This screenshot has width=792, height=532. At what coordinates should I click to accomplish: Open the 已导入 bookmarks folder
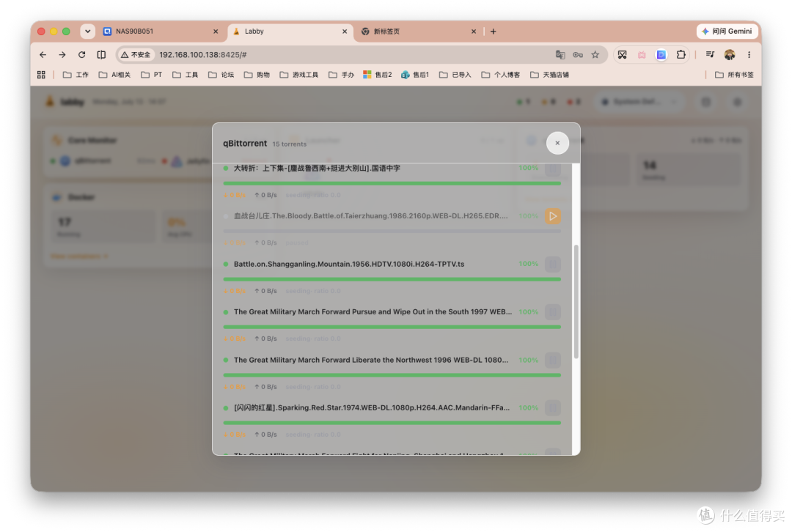click(x=455, y=75)
